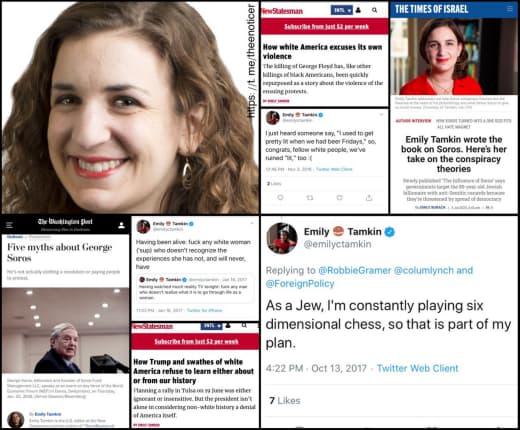Open the chevron menu on the beer Fridays tweet
Screen dimensions: 520x430
381,115
